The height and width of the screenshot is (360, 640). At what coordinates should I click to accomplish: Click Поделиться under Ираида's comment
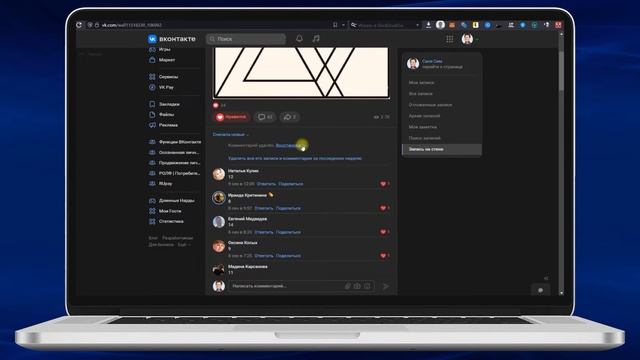(x=288, y=208)
